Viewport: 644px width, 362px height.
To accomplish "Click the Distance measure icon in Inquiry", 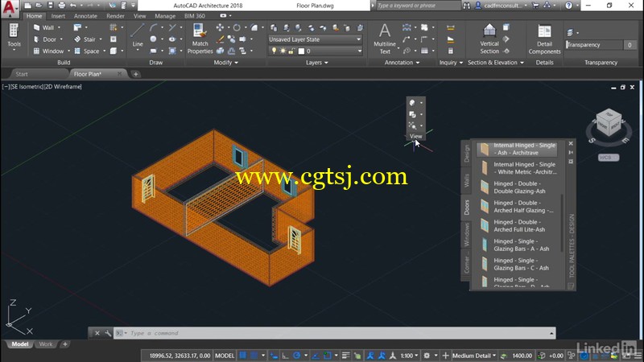I will click(x=451, y=28).
